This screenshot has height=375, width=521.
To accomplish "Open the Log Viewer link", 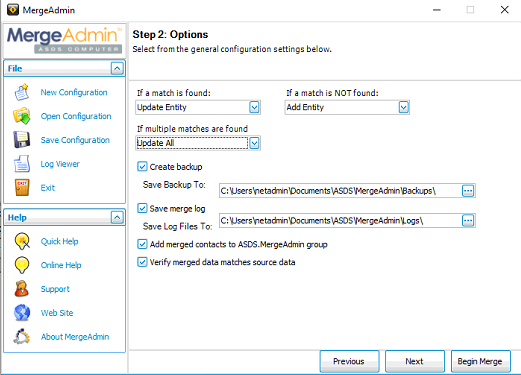I will [60, 164].
